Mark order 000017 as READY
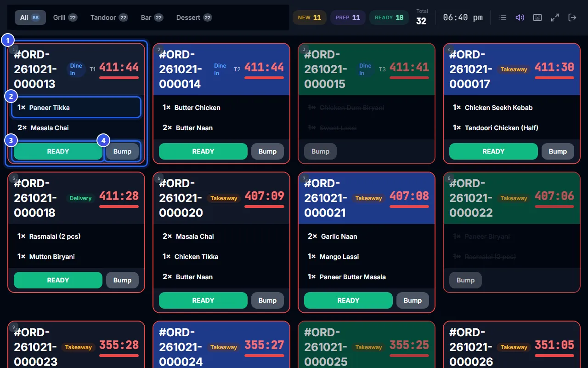The image size is (588, 368). click(x=493, y=151)
